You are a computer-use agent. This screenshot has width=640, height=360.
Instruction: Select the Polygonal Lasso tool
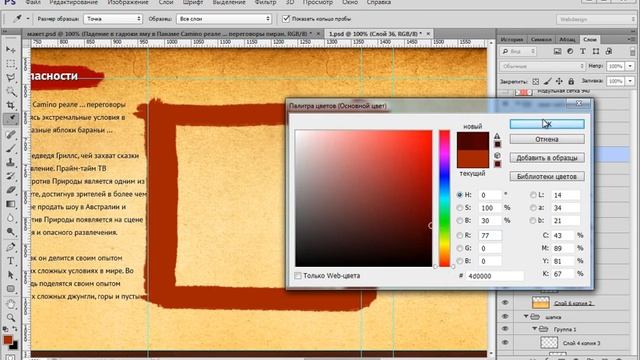11,78
